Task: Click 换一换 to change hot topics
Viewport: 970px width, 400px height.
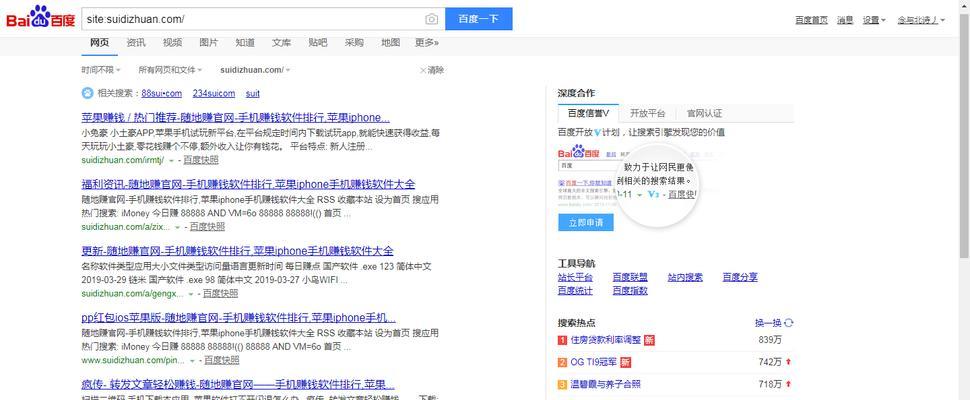Action: point(768,323)
